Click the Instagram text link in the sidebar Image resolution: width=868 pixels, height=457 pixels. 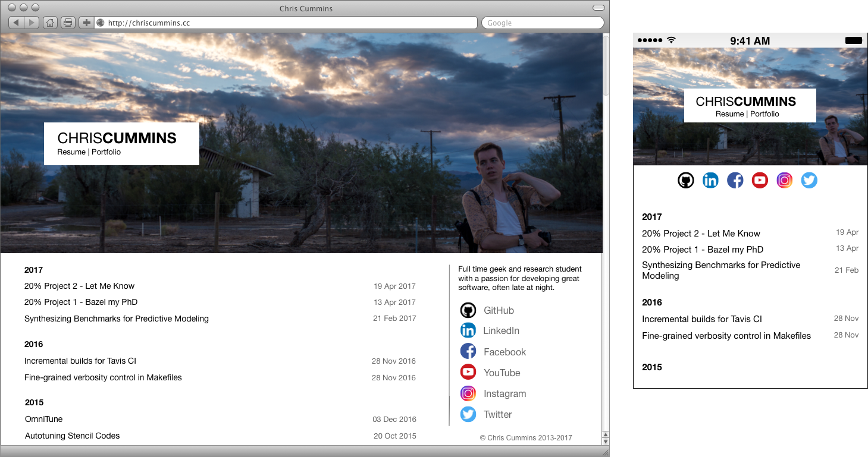pyautogui.click(x=504, y=393)
